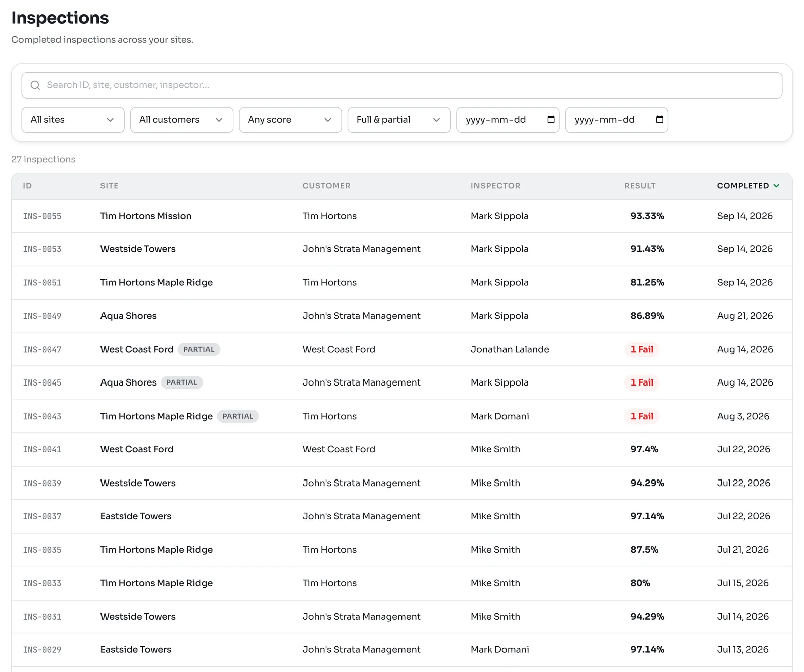This screenshot has width=804, height=672.
Task: Click the Jul 21, 2026 completed date
Action: pos(743,550)
